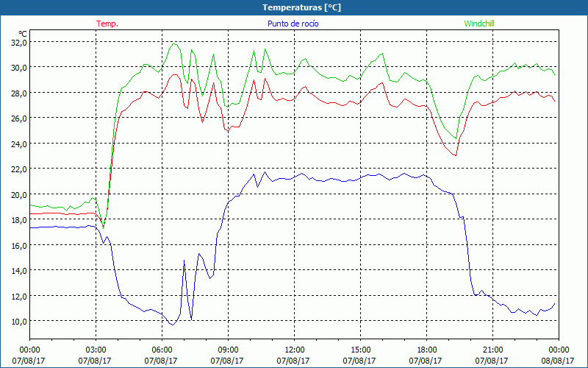Click the "24,0" y-axis value

pyautogui.click(x=19, y=144)
